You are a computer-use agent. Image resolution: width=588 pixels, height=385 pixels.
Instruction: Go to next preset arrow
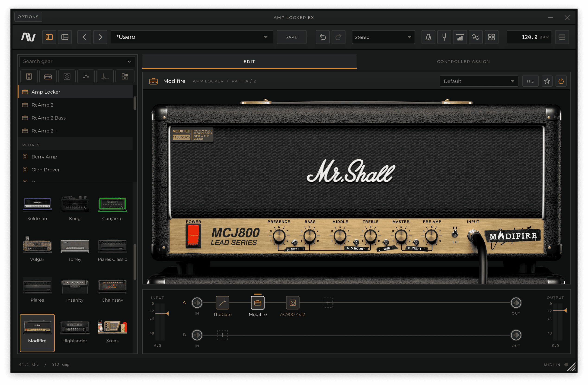click(100, 37)
